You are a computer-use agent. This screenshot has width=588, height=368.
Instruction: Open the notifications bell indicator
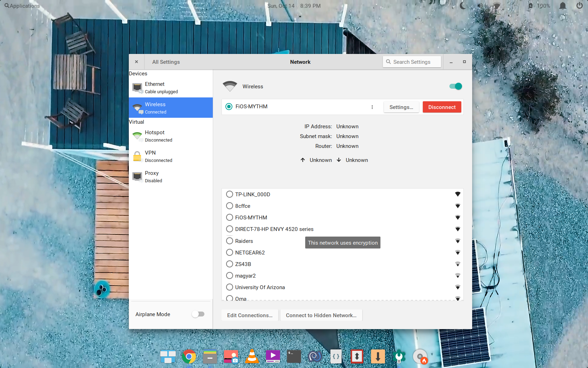(x=563, y=6)
